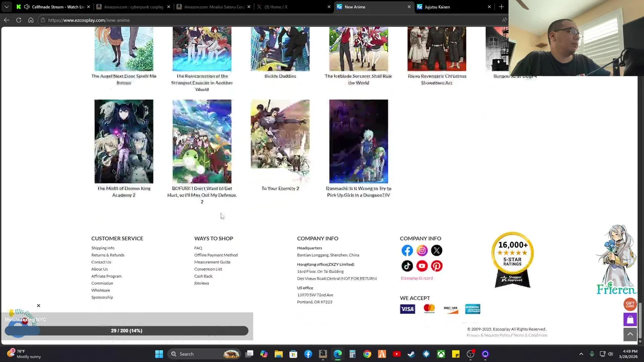
Task: Close the New Anime tab
Action: [x=409, y=7]
